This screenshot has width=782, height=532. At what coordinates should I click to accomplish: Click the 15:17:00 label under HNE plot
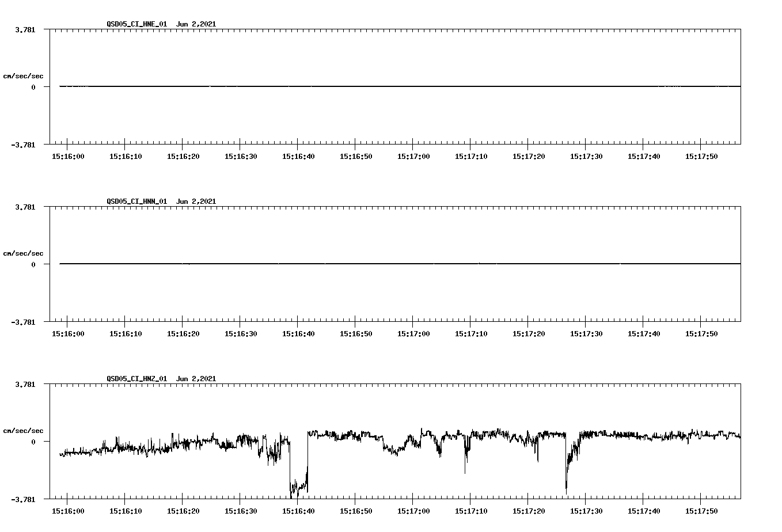(413, 157)
